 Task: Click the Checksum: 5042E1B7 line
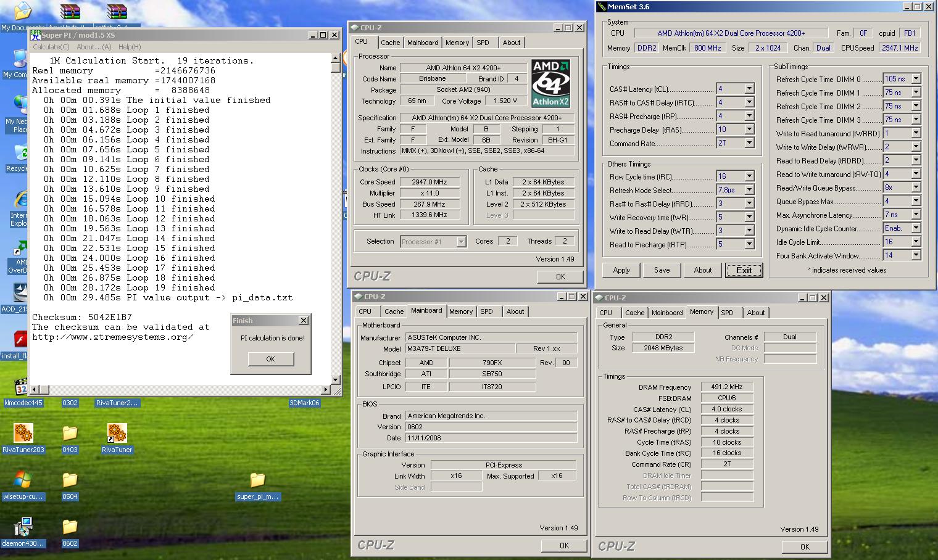coord(82,317)
